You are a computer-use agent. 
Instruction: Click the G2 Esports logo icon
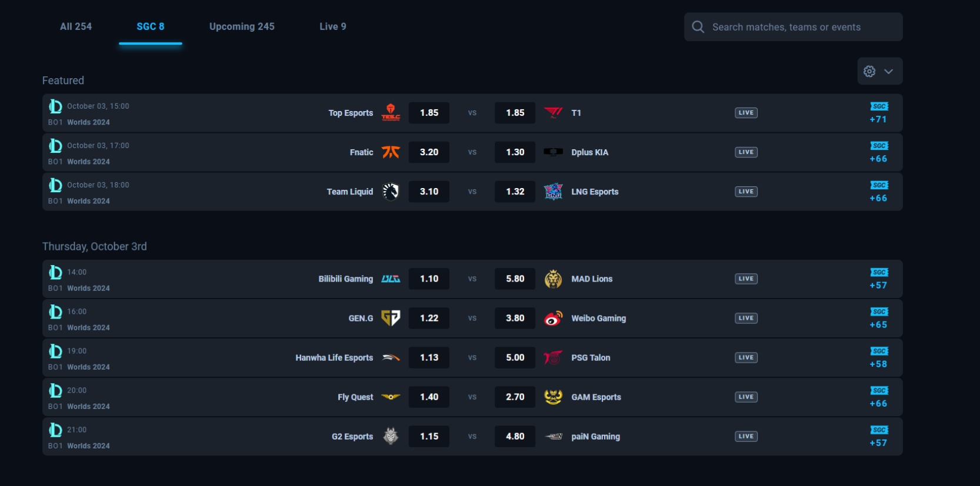391,436
